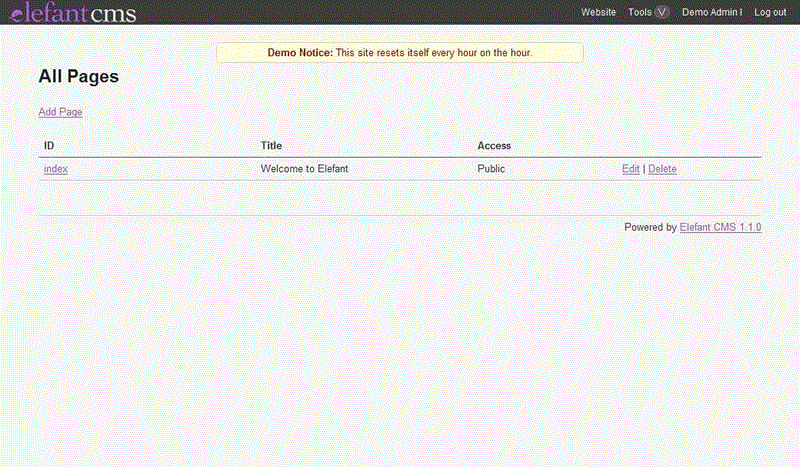Select the Welcome to Elefant title cell
The height and width of the screenshot is (467, 800).
304,169
